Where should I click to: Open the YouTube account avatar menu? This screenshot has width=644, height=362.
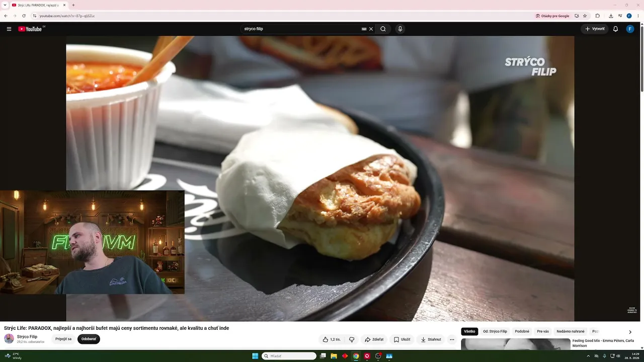[630, 29]
